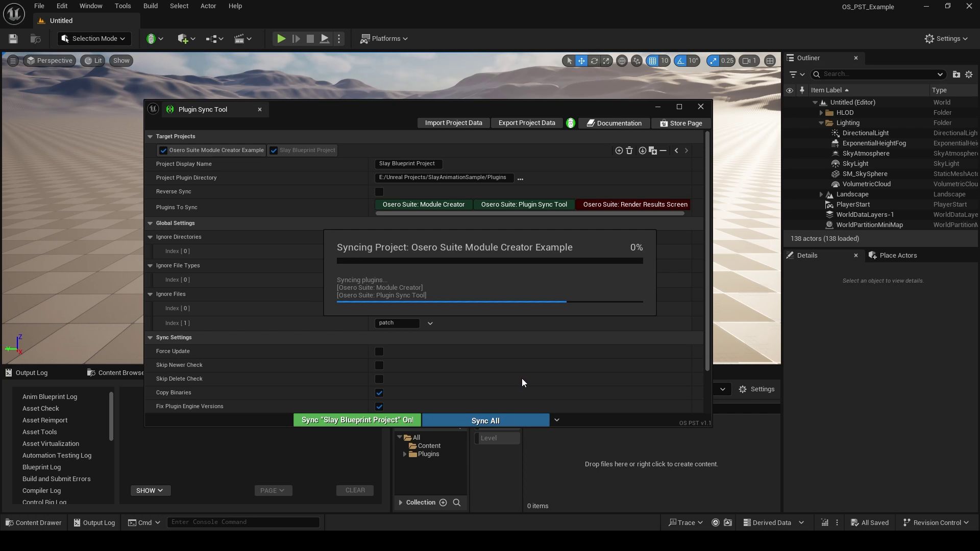Add a new collection plus icon
The height and width of the screenshot is (551, 980).
(443, 503)
